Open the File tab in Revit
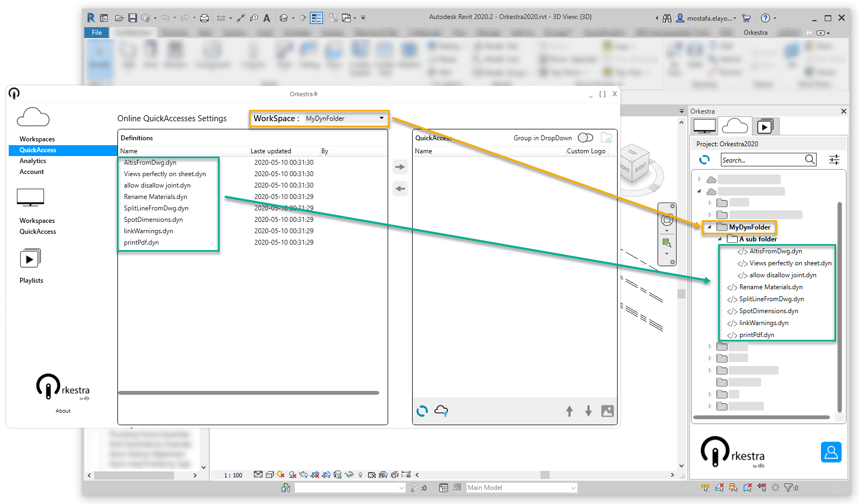 tap(97, 33)
